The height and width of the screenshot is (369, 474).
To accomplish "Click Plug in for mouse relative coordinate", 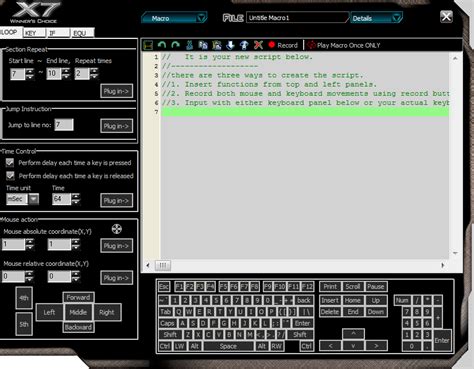I will 116,278.
